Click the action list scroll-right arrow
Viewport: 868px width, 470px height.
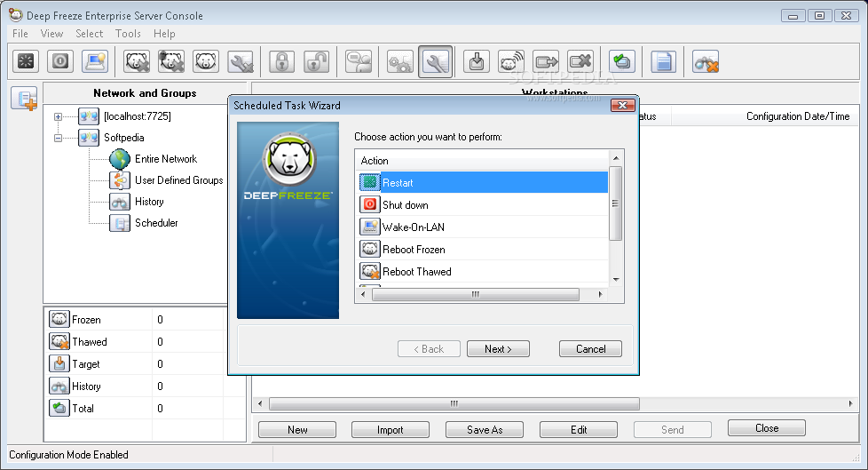click(x=601, y=294)
